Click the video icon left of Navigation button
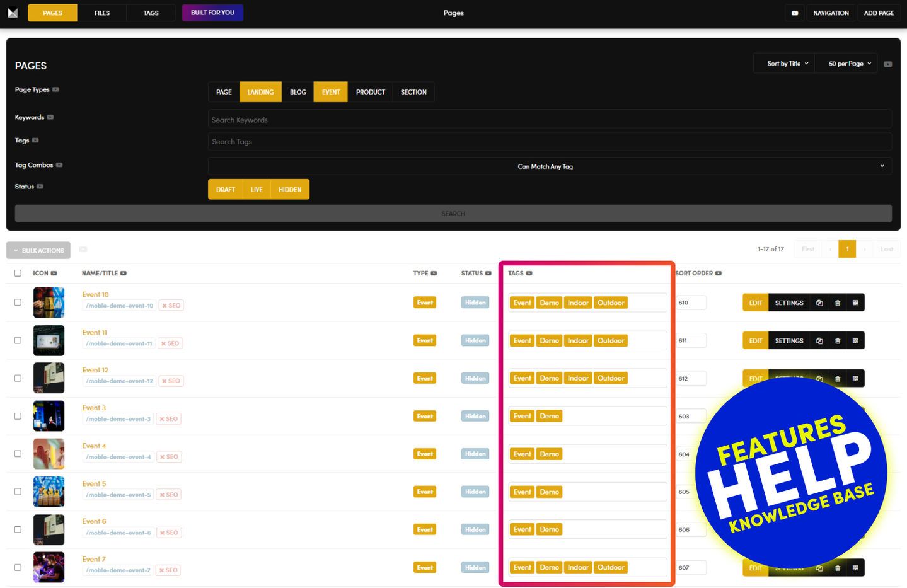The width and height of the screenshot is (907, 588). (795, 13)
